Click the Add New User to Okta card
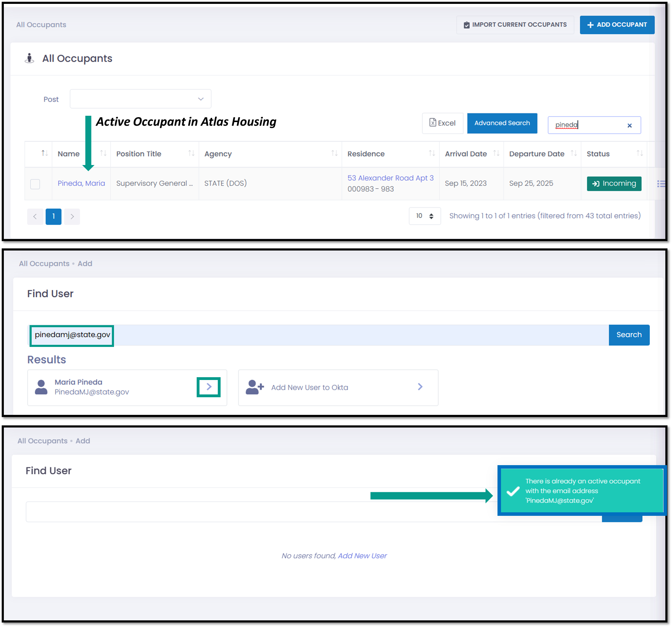672x627 pixels. click(x=338, y=387)
